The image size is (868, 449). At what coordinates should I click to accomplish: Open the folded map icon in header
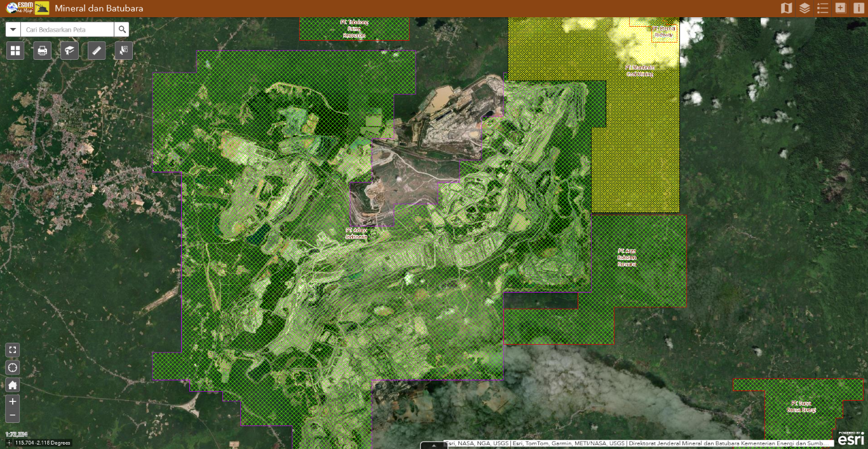pyautogui.click(x=787, y=8)
